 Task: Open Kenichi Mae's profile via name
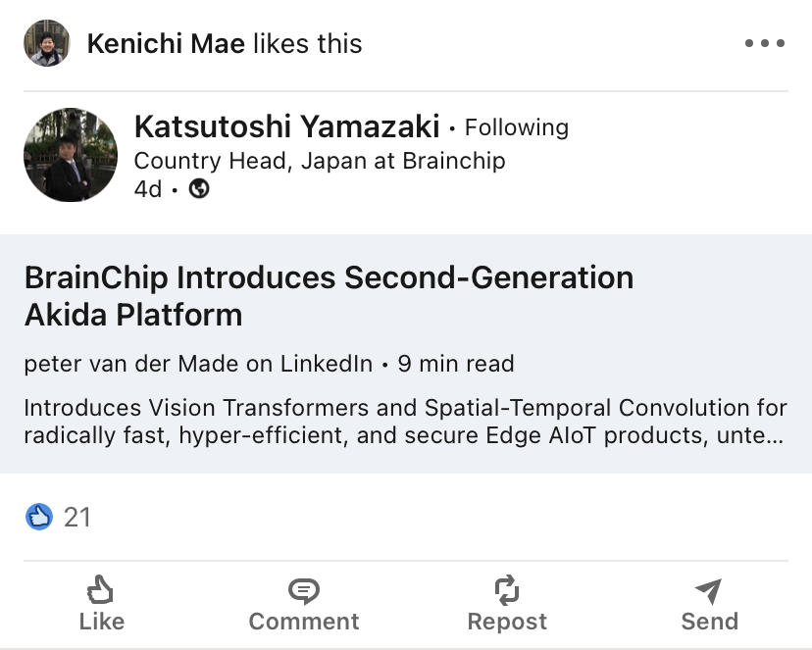(x=166, y=43)
